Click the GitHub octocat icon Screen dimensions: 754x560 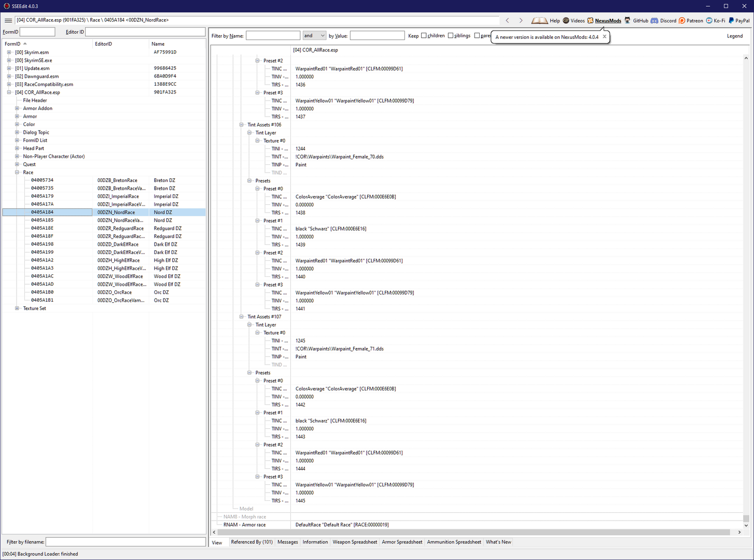pyautogui.click(x=627, y=20)
